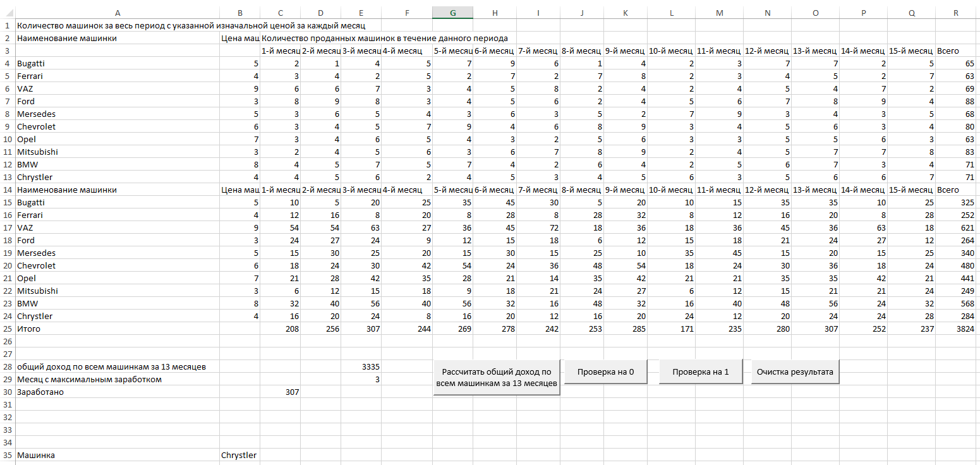
Task: Select Bugatti total cell 325
Action: 957,202
